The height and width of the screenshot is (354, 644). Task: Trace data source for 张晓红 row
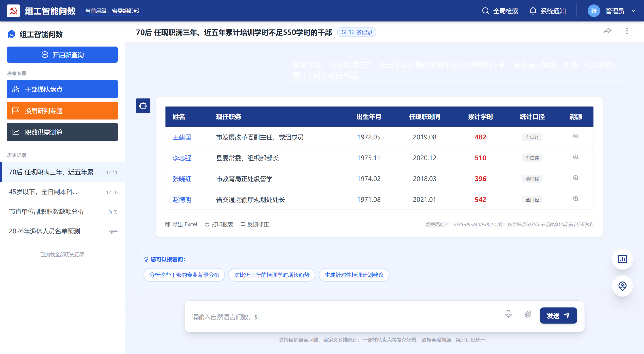click(x=576, y=178)
